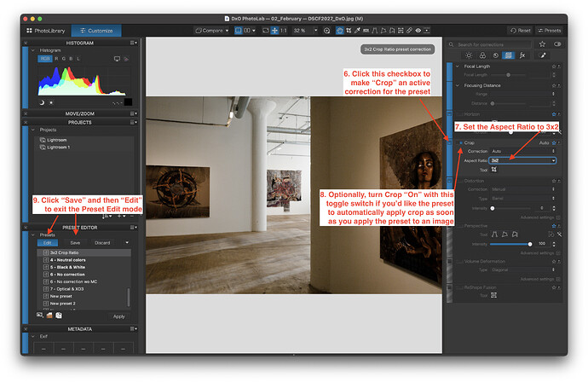Open the Local Adjustments brush tab
588x382 pixels.
[542, 55]
